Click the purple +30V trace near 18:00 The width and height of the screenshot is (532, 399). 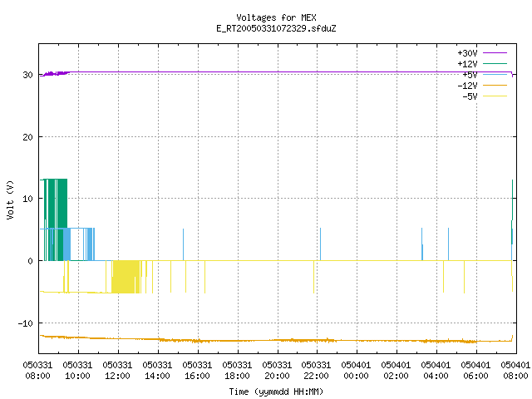[x=238, y=72]
